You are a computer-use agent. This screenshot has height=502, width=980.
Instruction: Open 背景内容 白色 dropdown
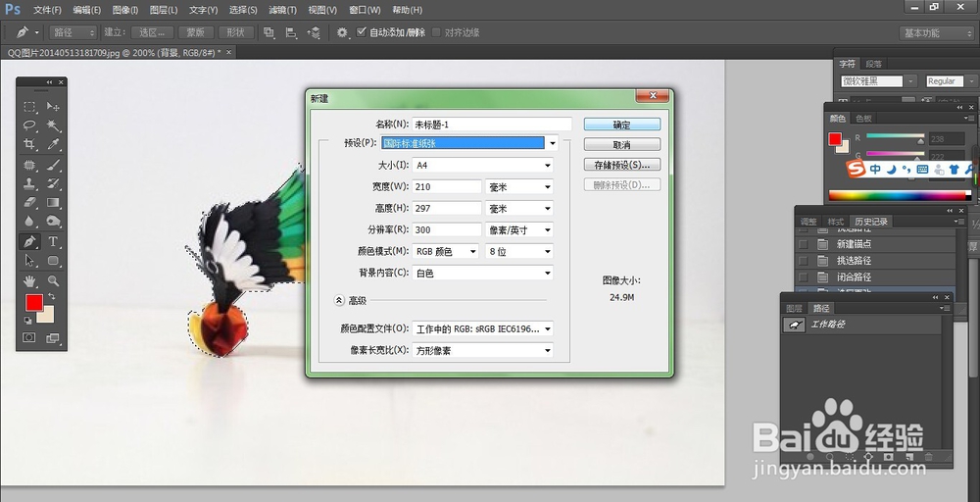482,274
